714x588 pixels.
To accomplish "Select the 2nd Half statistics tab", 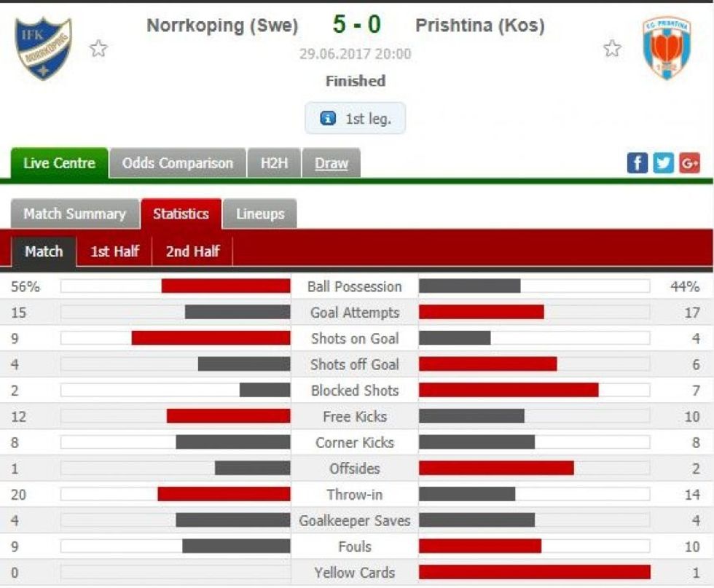I will [x=192, y=251].
